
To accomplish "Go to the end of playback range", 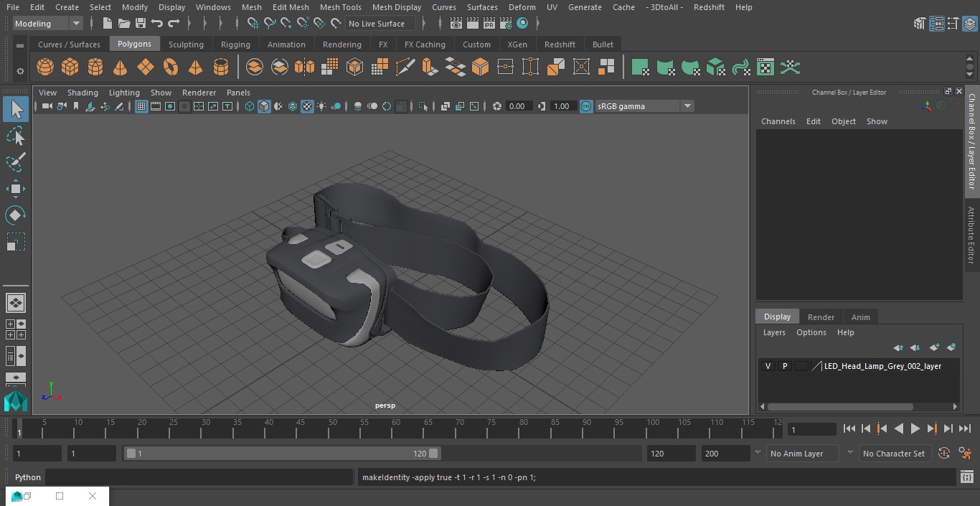I will click(x=965, y=428).
